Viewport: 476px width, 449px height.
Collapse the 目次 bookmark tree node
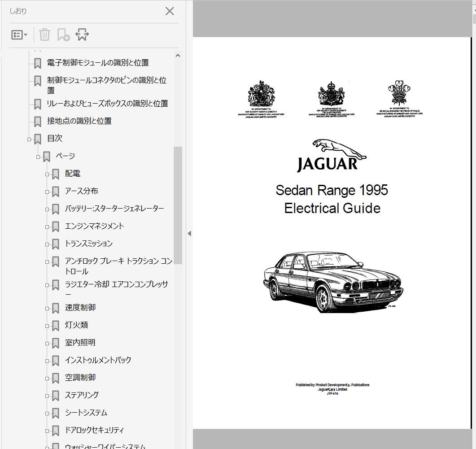tap(29, 139)
